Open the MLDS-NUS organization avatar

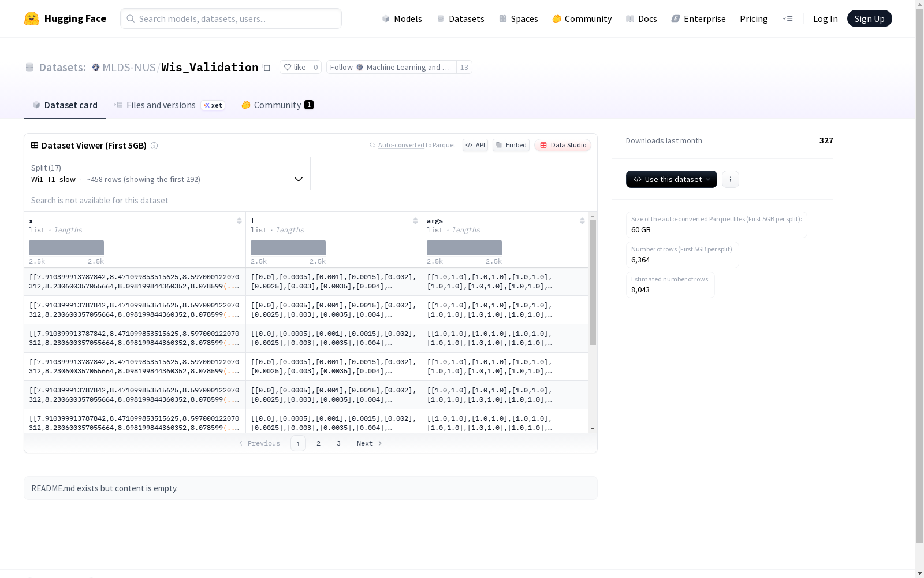coord(96,67)
